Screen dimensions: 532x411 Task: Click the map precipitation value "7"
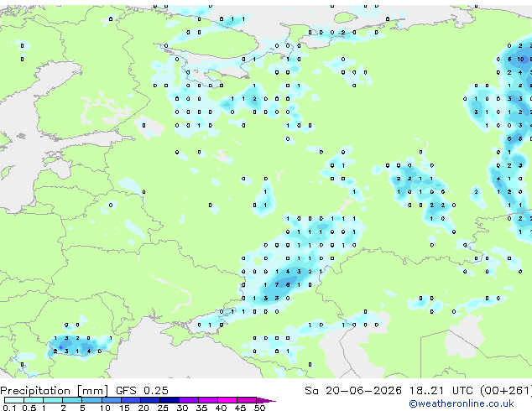pos(277,285)
